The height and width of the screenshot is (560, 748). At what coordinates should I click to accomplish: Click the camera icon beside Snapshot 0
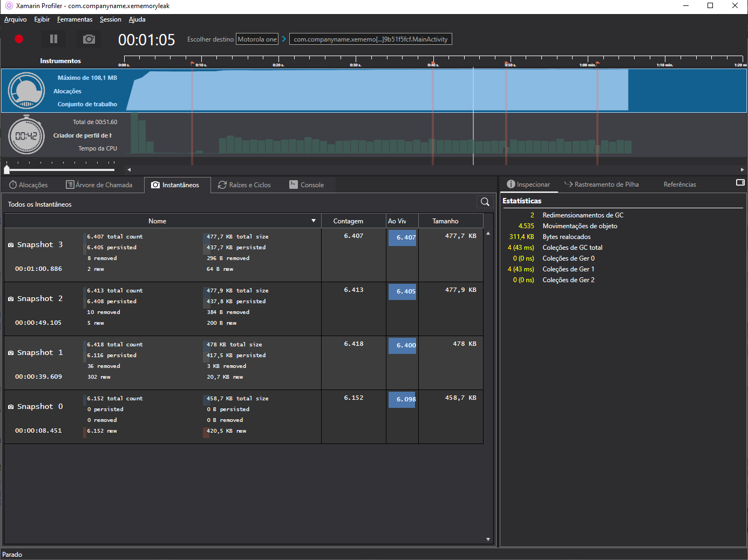click(x=10, y=406)
